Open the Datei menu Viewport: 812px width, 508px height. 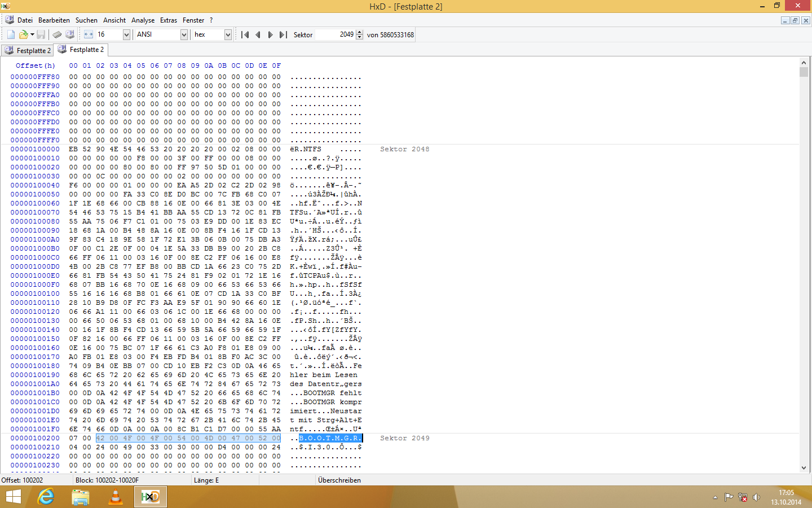(x=25, y=20)
